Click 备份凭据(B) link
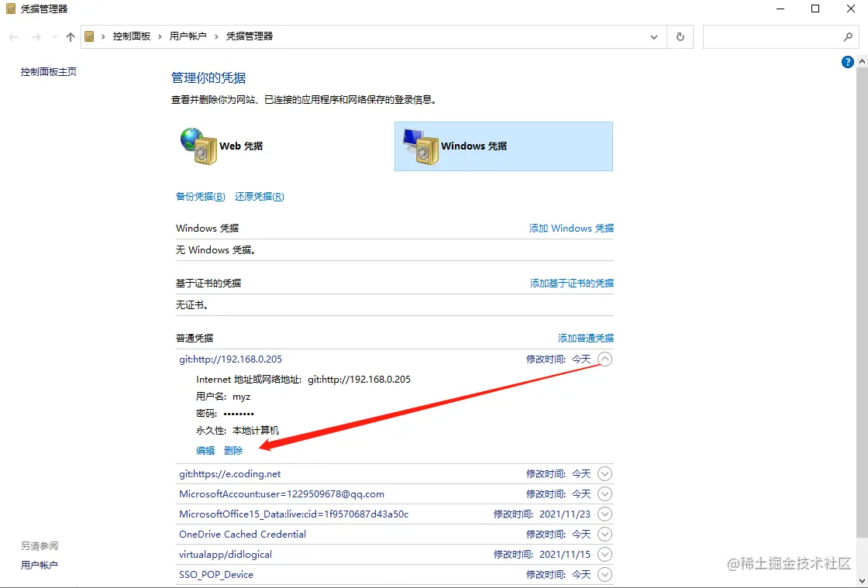Viewport: 868px width, 588px height. tap(201, 196)
